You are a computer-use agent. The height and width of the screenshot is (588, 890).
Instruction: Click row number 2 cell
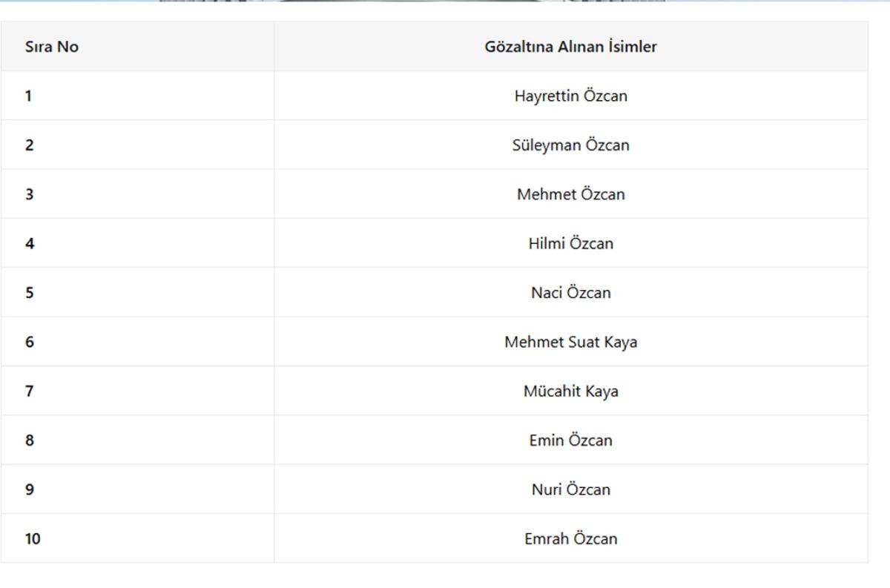[x=137, y=145]
